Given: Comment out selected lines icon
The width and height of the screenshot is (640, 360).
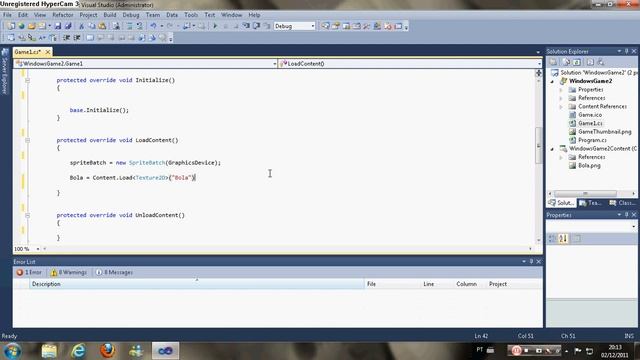Looking at the screenshot, I should (129, 26).
